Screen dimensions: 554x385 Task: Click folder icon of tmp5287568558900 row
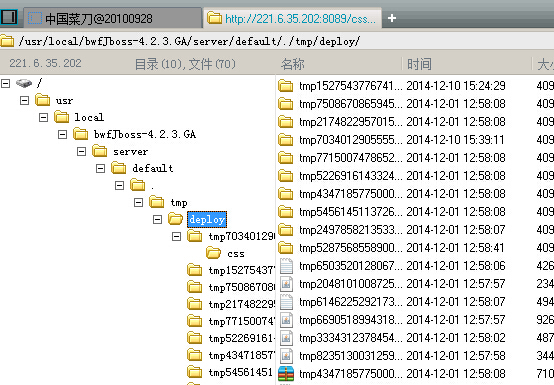click(x=285, y=248)
